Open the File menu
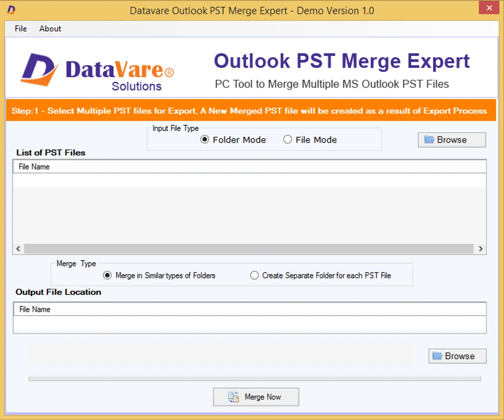The image size is (504, 420). pyautogui.click(x=21, y=28)
